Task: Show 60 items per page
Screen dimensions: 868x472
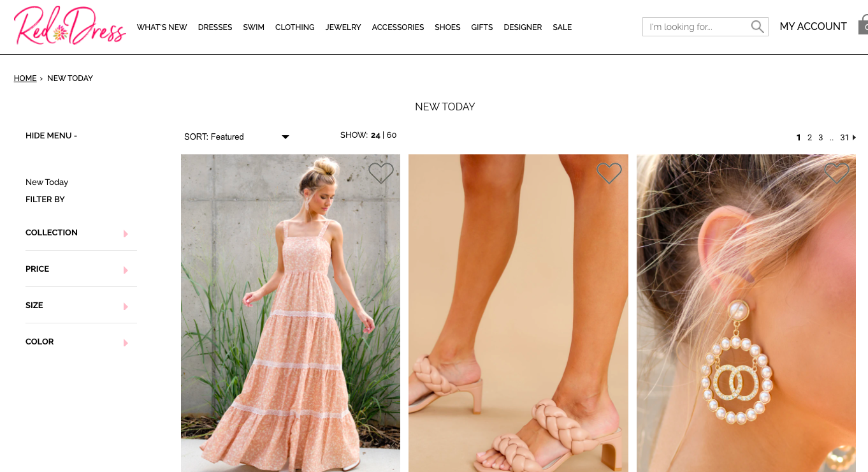Action: tap(391, 135)
